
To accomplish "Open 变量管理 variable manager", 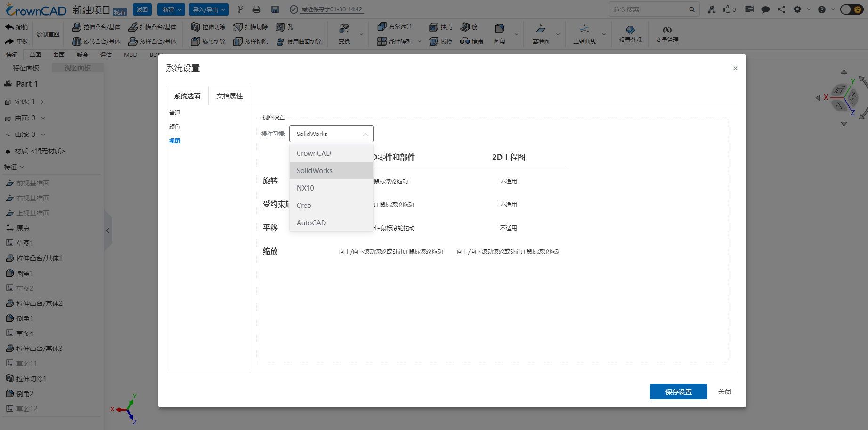I will [667, 34].
